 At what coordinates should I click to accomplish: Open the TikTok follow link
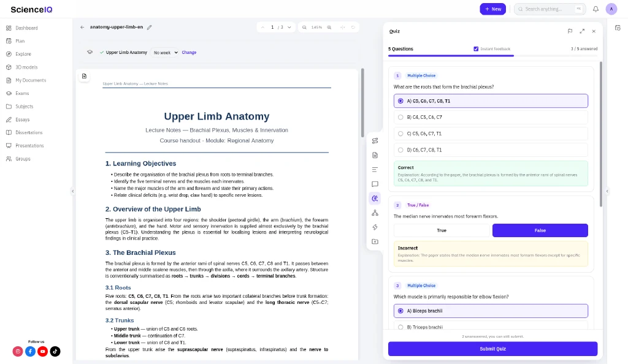click(x=55, y=351)
